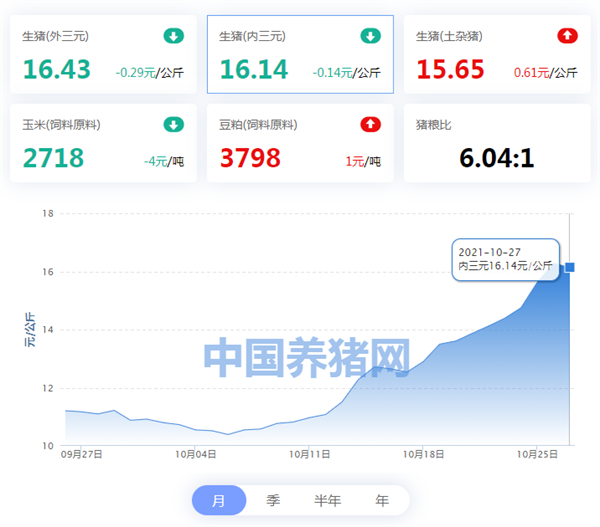
Task: Click the 2718 corn price value
Action: [x=53, y=158]
